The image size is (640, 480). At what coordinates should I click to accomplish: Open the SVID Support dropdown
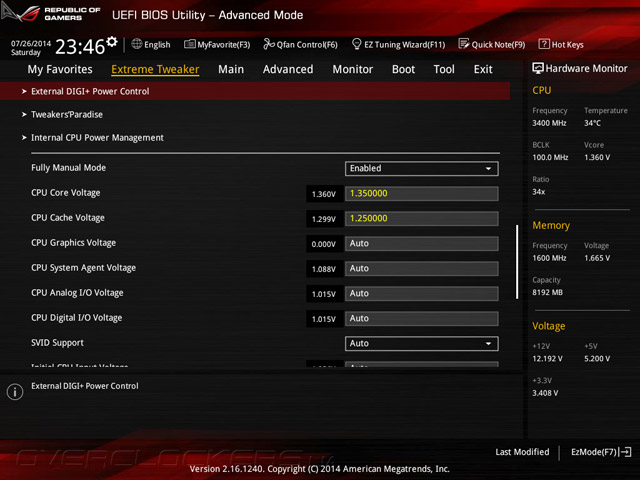[422, 344]
